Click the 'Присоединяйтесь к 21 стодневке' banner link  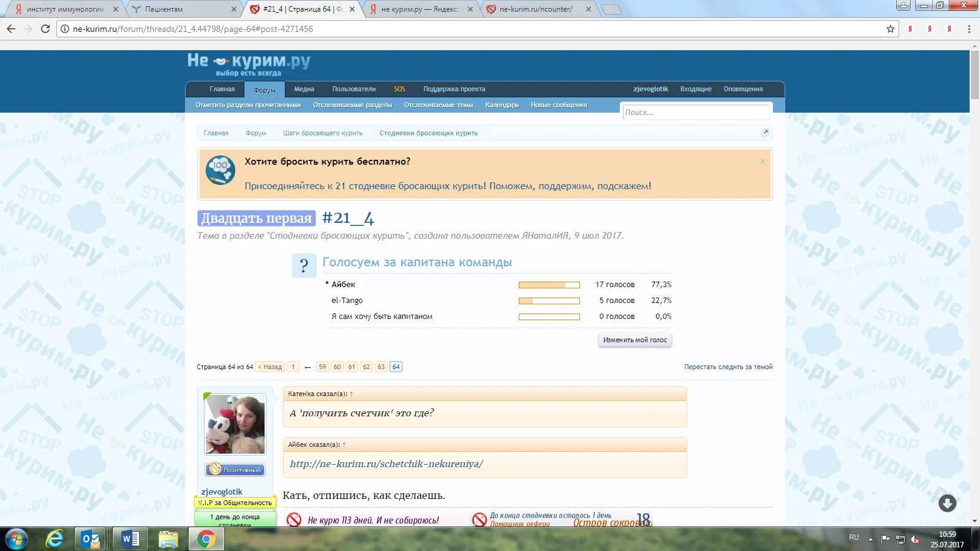pos(448,186)
